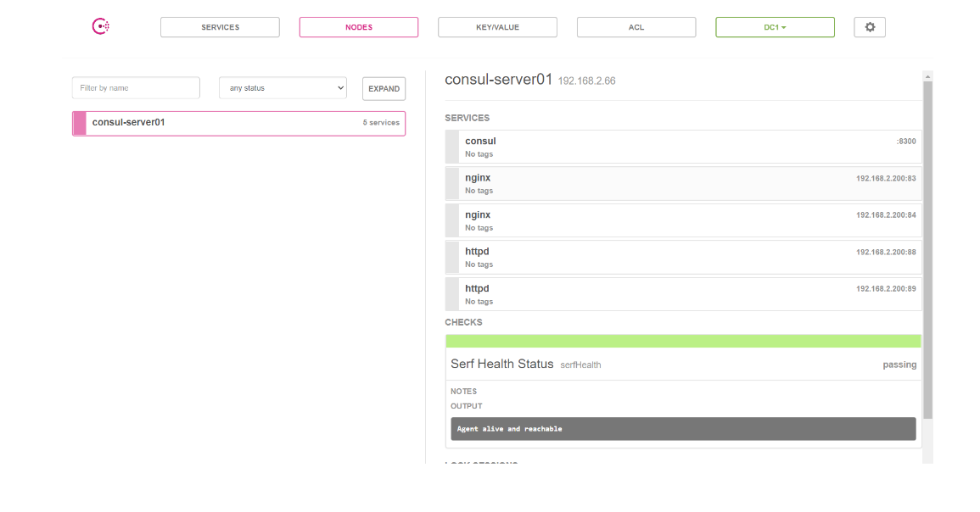This screenshot has height=512, width=980.
Task: Open the Key/Value tab
Action: [497, 27]
